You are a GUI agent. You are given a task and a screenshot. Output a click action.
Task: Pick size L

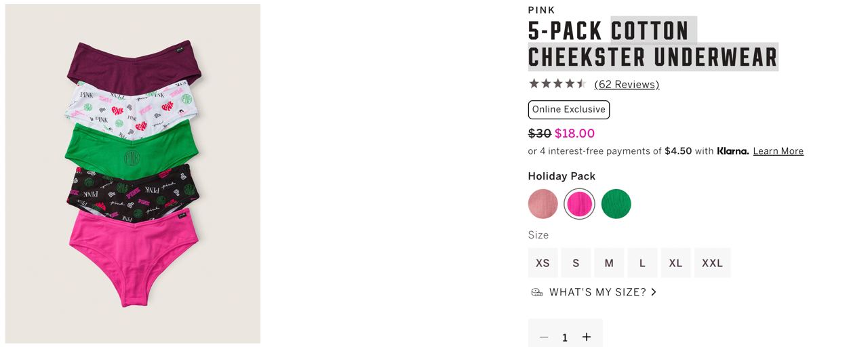(x=642, y=263)
